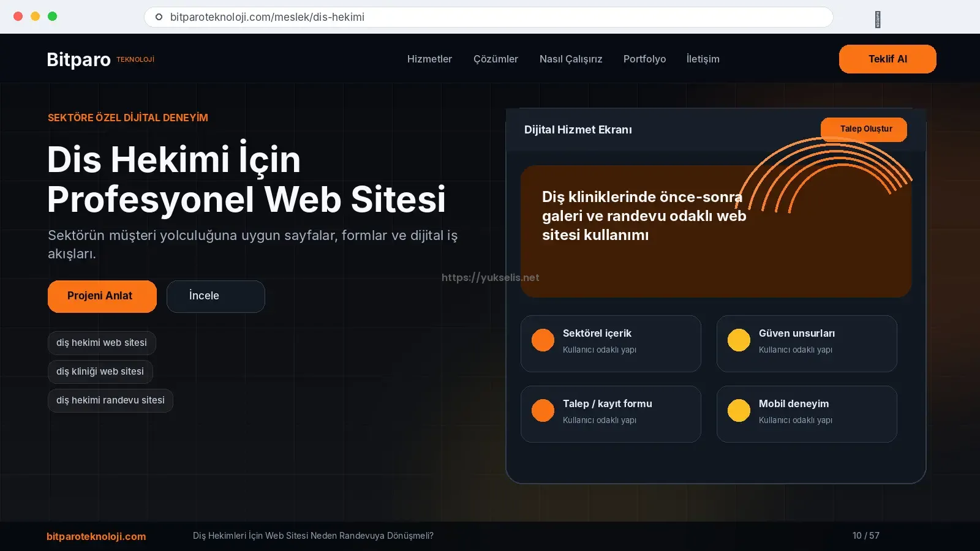Click the macOS green fullscreen button
Image resolution: width=980 pixels, height=551 pixels.
[53, 17]
